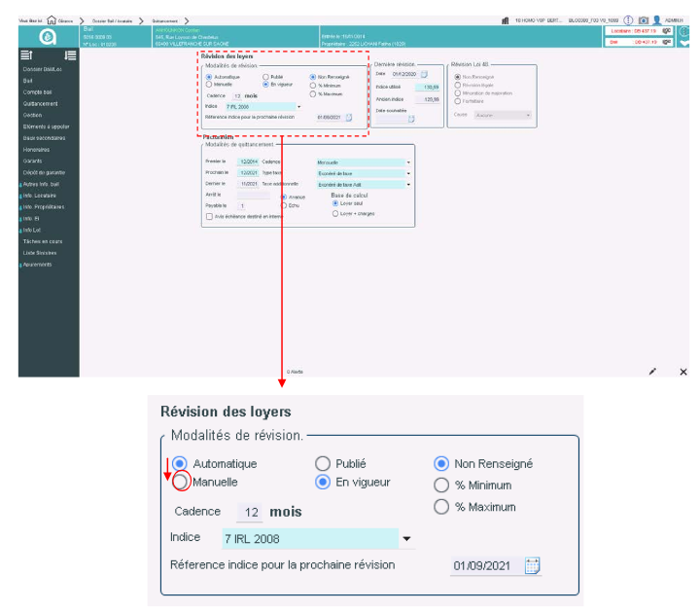This screenshot has width=700, height=612.
Task: Select the Echu radio option
Action: 284,205
